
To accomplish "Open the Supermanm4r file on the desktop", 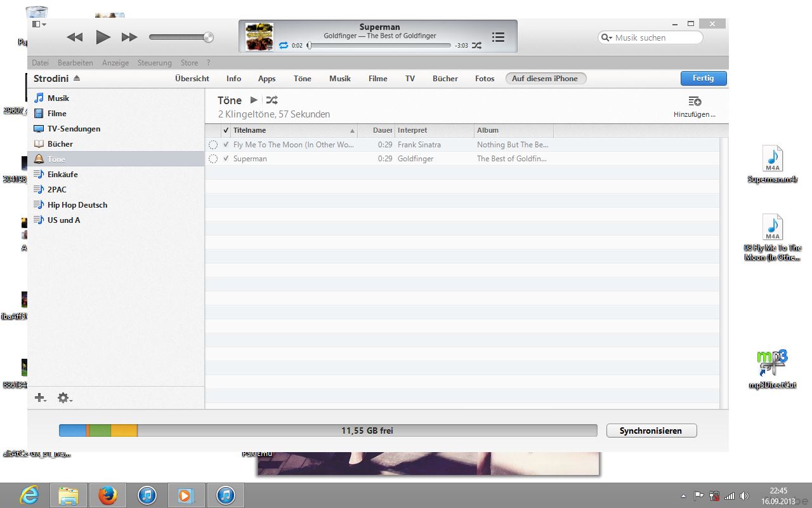I will pyautogui.click(x=772, y=164).
